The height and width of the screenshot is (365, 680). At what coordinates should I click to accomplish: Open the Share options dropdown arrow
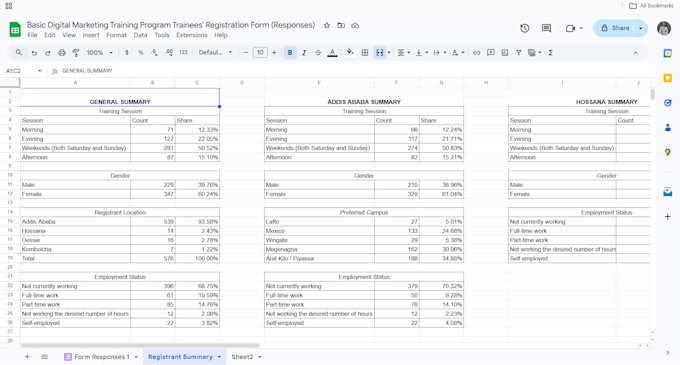click(641, 28)
